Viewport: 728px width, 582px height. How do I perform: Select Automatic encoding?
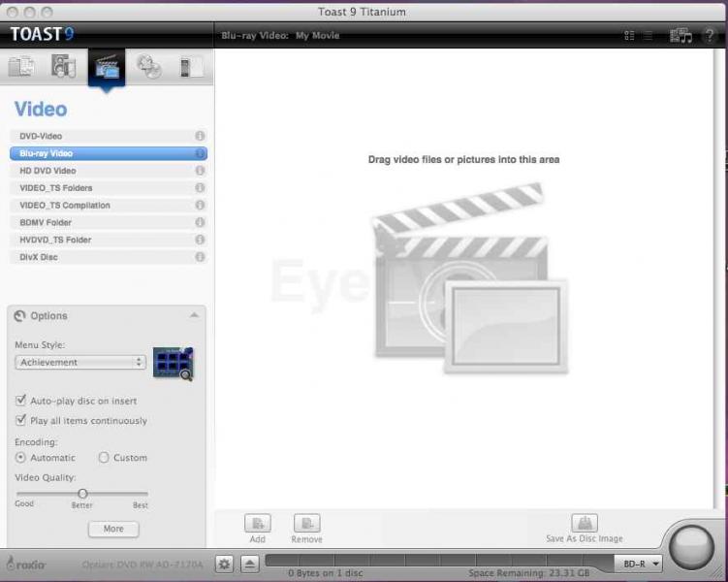20,458
